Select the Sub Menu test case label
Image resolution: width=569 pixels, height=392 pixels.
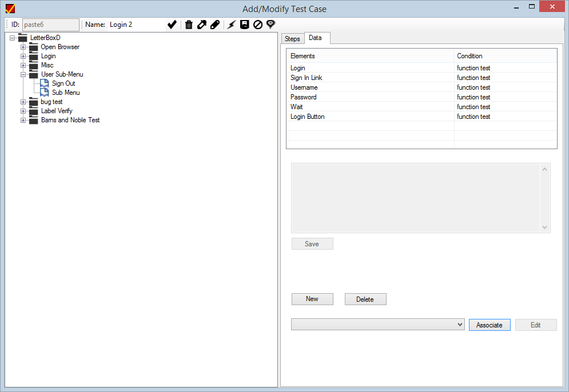66,93
